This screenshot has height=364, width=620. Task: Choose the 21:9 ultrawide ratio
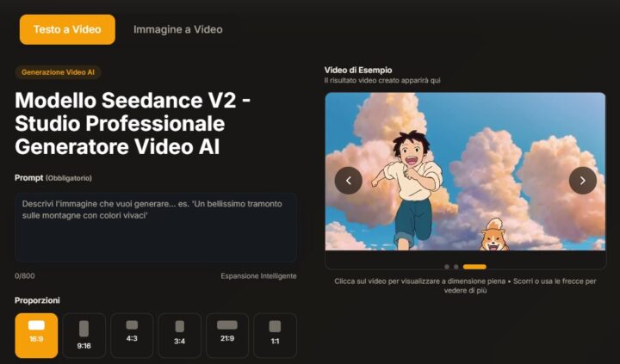click(x=227, y=336)
